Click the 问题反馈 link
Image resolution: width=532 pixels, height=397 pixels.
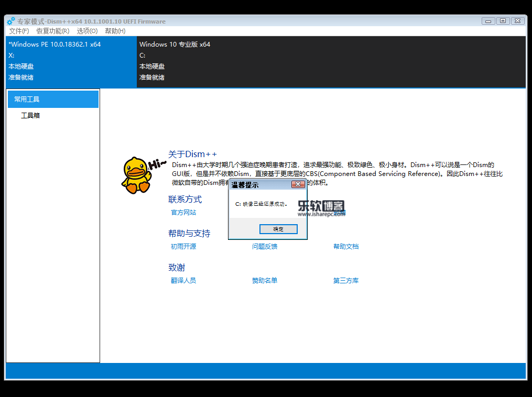tap(265, 247)
